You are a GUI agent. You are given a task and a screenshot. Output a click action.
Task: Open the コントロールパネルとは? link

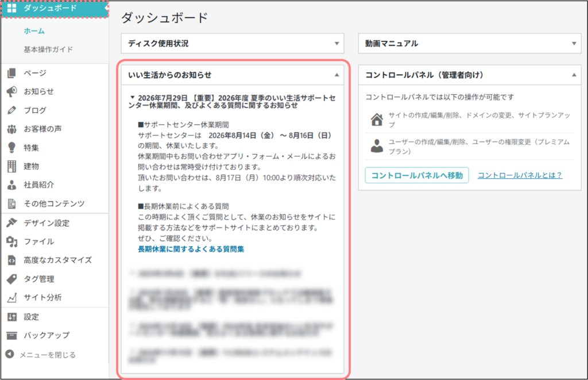click(520, 175)
